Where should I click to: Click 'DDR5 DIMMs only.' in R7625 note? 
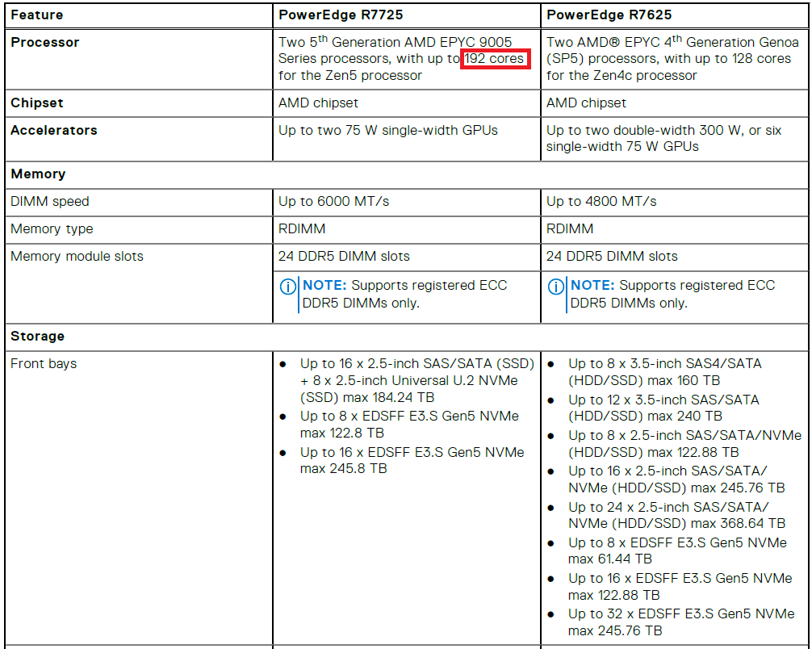(629, 303)
